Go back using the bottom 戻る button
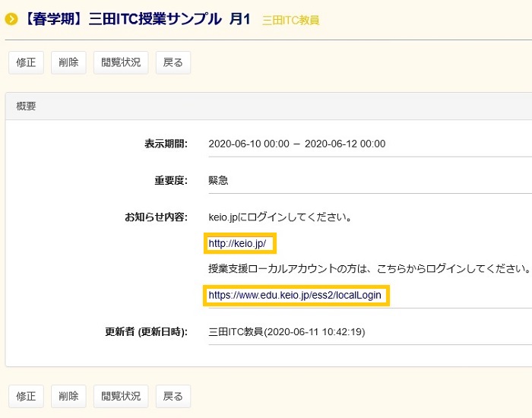 [x=173, y=396]
